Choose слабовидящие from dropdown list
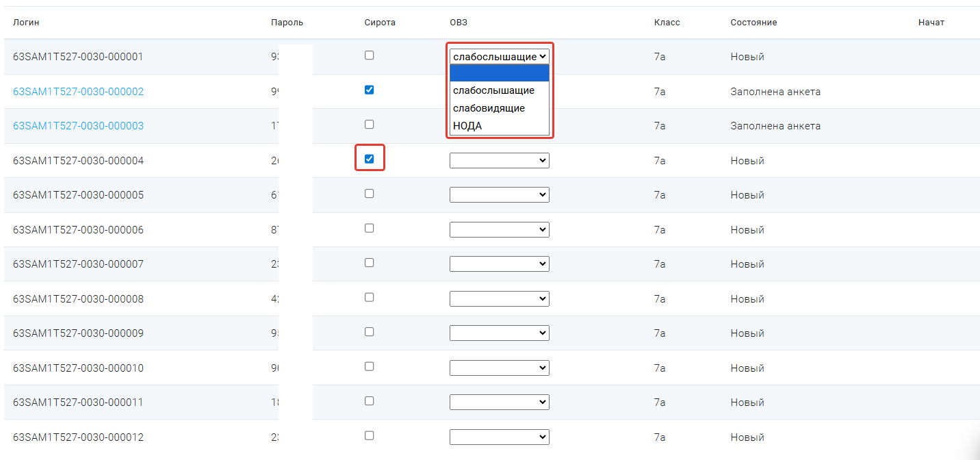Viewport: 980px width, 460px height. pyautogui.click(x=489, y=108)
